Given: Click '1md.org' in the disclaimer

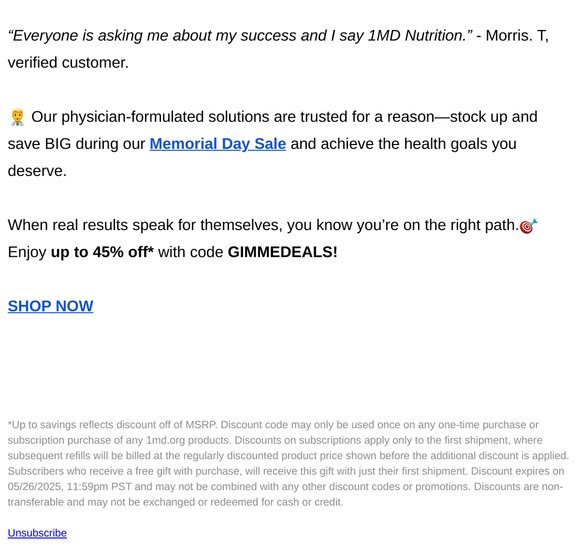Looking at the screenshot, I should click(x=165, y=440).
